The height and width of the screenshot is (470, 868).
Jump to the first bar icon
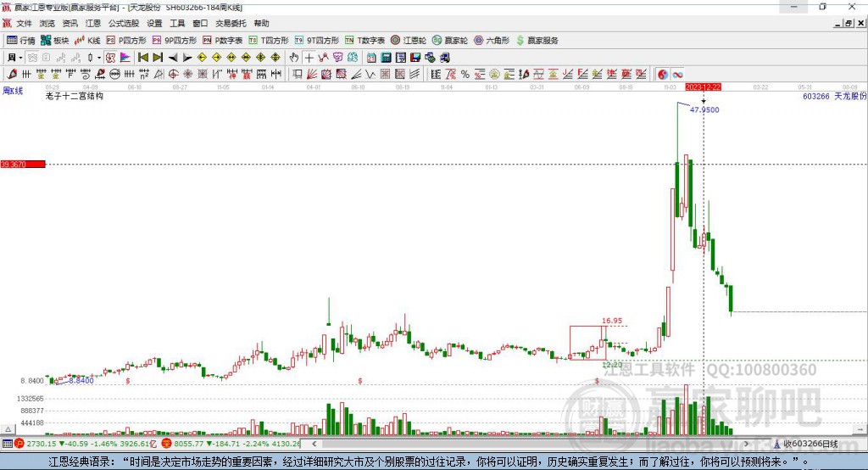coord(142,58)
